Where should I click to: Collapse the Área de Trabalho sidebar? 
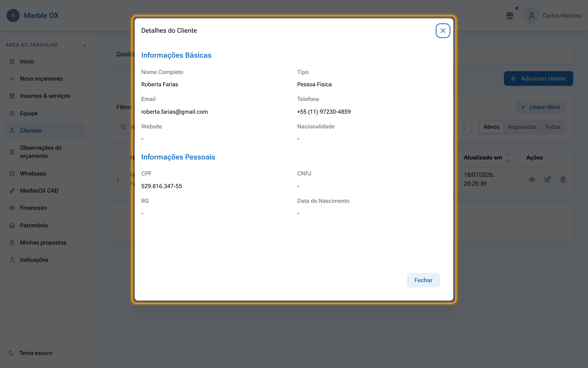pyautogui.click(x=85, y=45)
